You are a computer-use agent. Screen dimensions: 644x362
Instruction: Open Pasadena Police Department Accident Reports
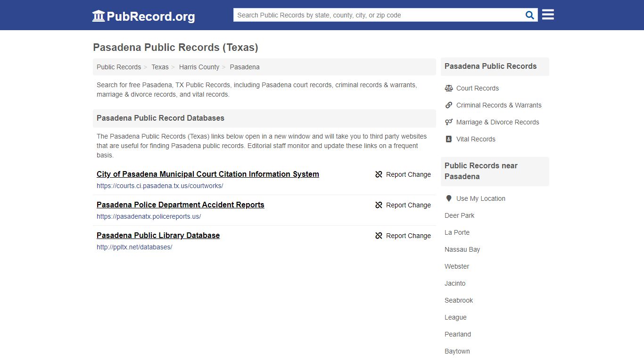(181, 205)
